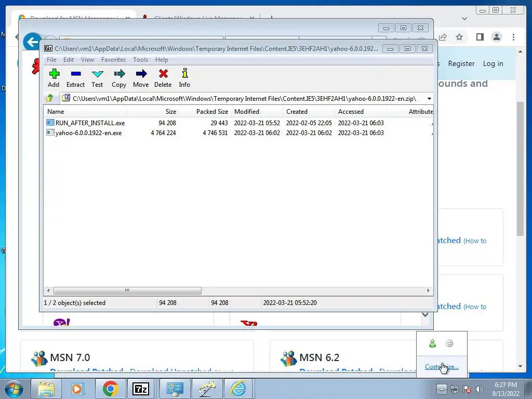
Task: Sort files by the Modified column header
Action: 257,112
